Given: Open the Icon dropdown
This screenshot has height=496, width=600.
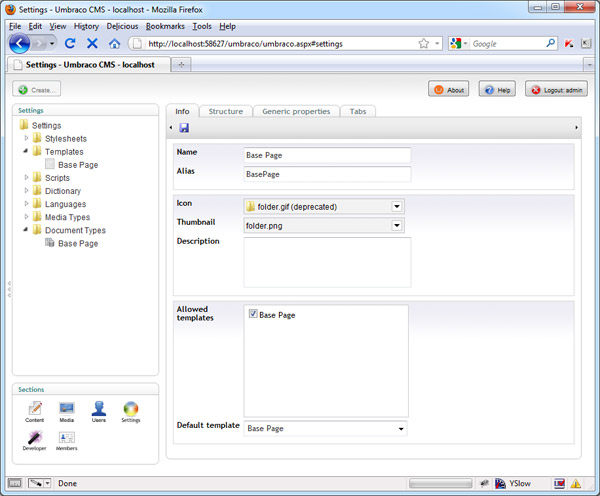Looking at the screenshot, I should 397,207.
